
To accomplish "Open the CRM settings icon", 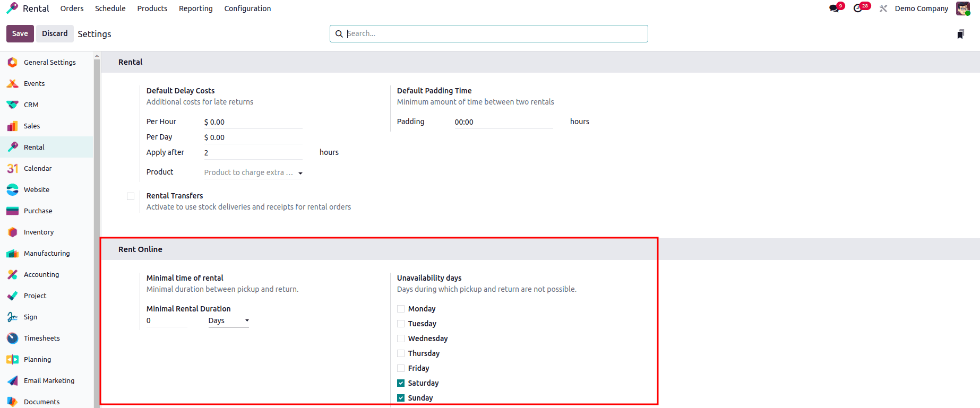I will (x=13, y=105).
